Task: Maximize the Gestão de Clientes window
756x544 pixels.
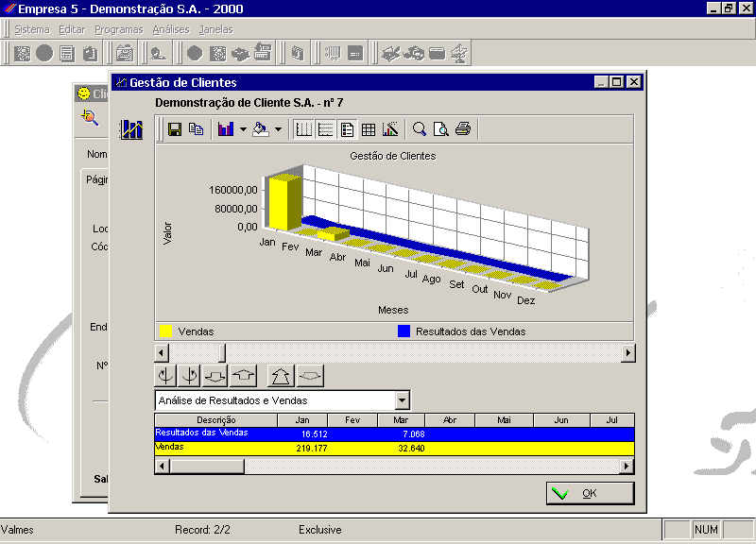Action: 617,82
